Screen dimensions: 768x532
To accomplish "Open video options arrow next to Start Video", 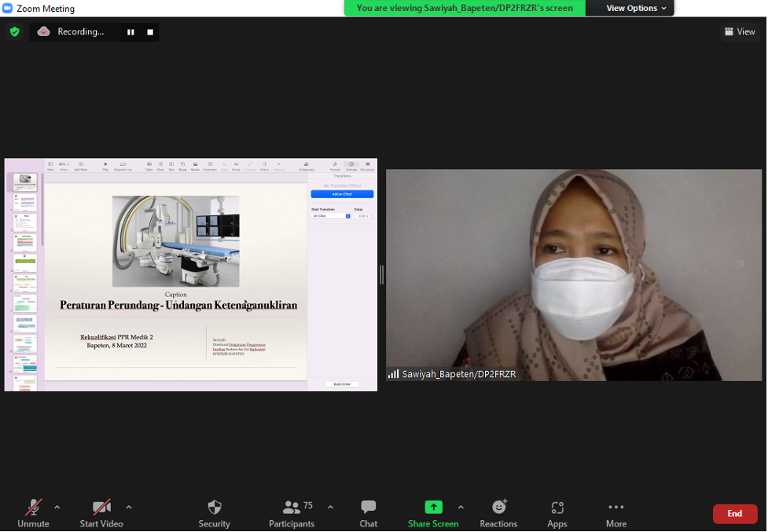I will click(129, 508).
